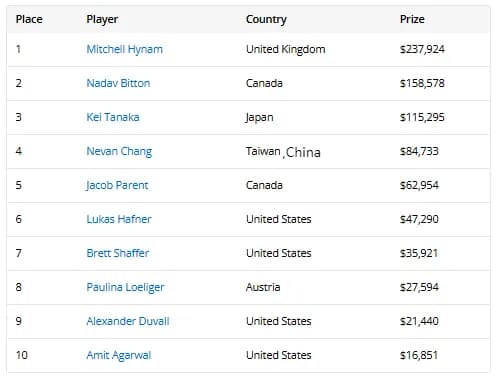
Task: Select the $237,924 prize cell
Action: [422, 49]
